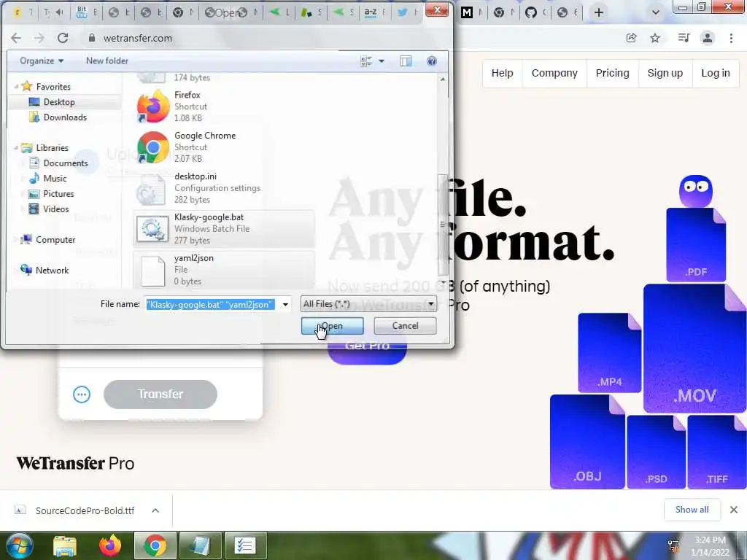The width and height of the screenshot is (747, 560).
Task: Create a New folder in dialog
Action: [107, 61]
